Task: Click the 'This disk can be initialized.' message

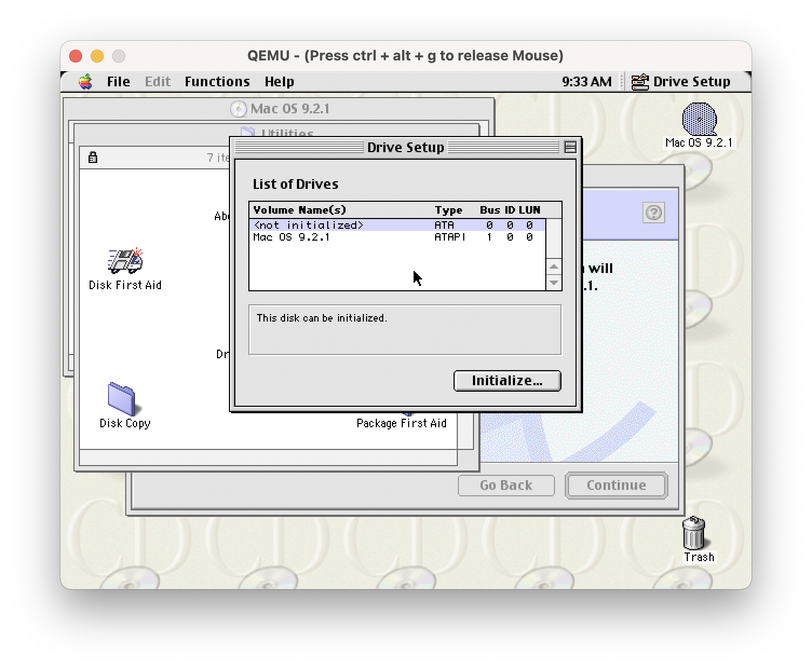Action: [322, 318]
